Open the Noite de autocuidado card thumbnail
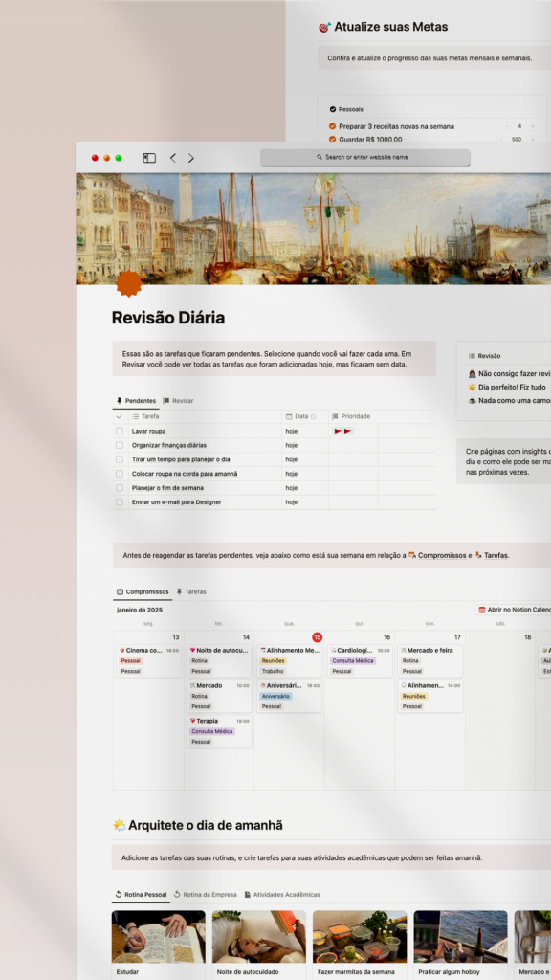 [x=259, y=936]
